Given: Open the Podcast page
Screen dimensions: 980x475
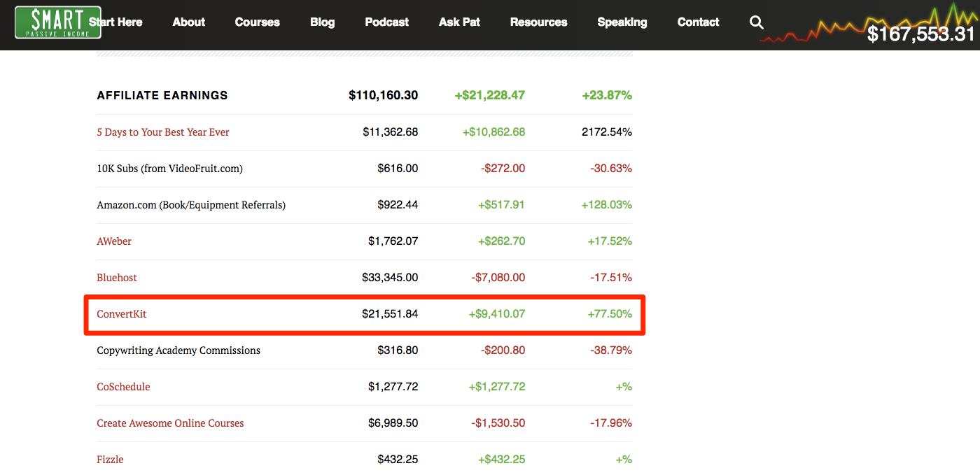Looking at the screenshot, I should tap(387, 22).
